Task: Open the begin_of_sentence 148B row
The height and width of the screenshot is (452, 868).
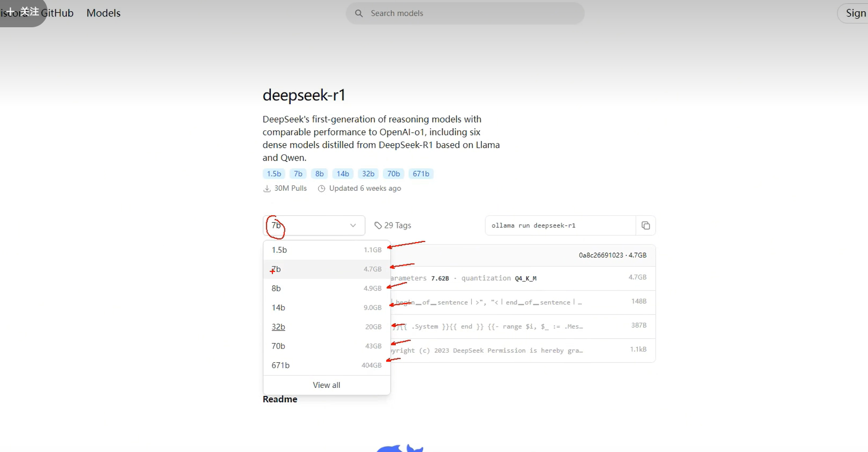Action: point(523,302)
